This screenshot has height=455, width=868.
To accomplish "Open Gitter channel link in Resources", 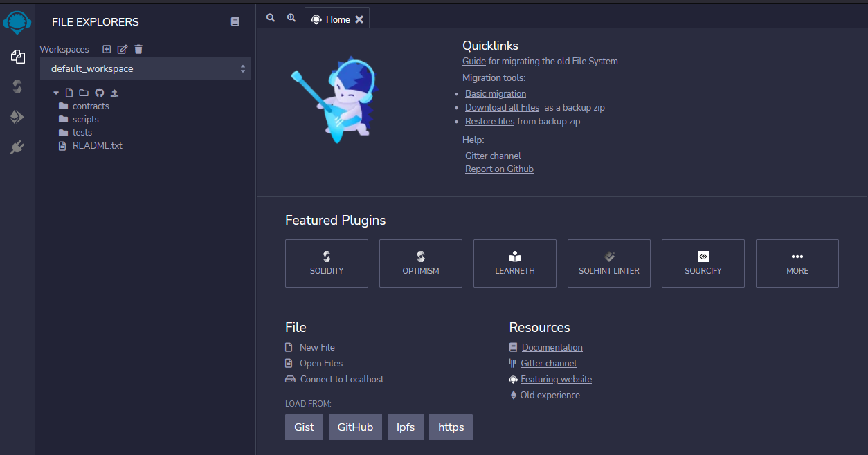I will coord(548,363).
